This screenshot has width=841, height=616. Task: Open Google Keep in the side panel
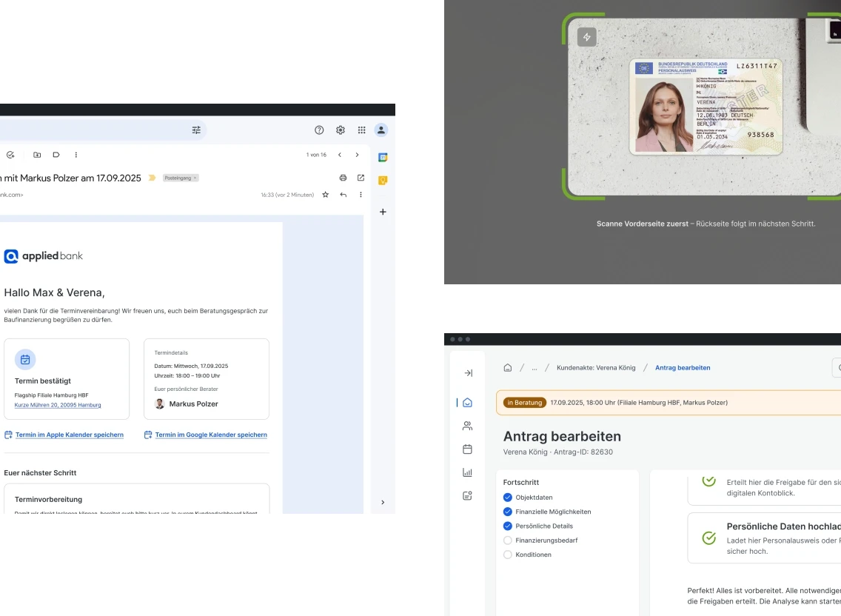tap(383, 180)
